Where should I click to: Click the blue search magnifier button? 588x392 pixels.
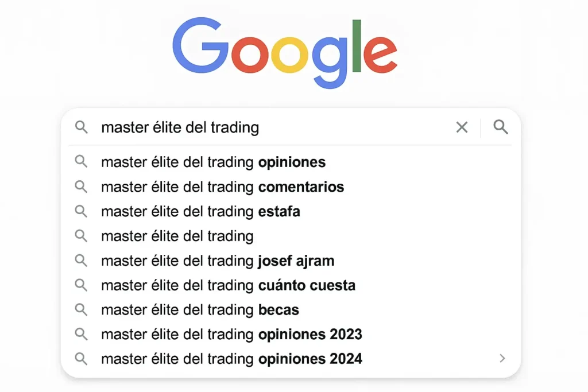(501, 127)
